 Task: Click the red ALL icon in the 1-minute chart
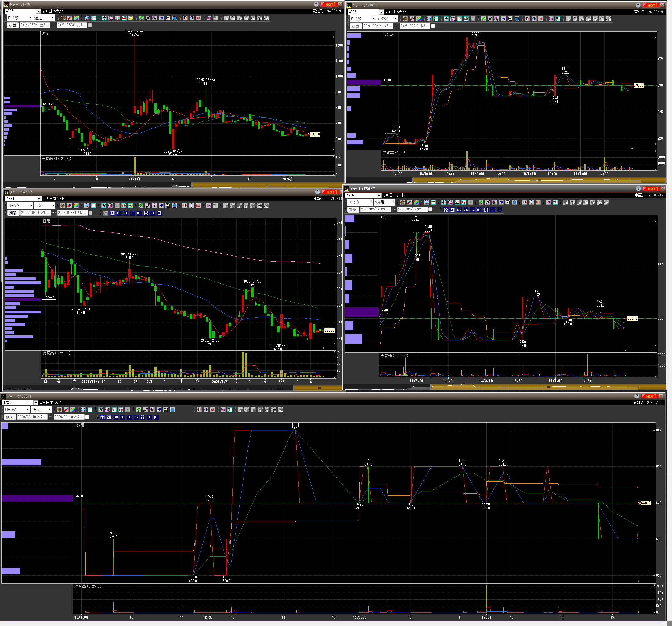[x=213, y=409]
